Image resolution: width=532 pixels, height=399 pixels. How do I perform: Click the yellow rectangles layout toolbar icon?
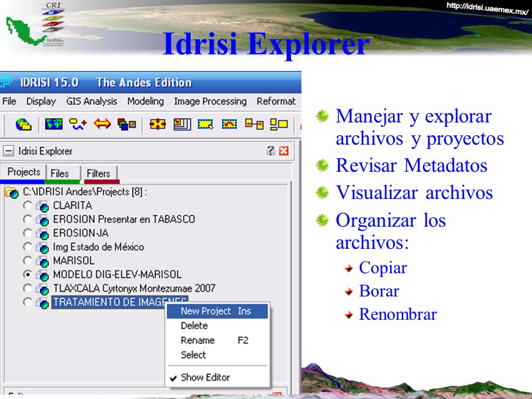pyautogui.click(x=279, y=124)
